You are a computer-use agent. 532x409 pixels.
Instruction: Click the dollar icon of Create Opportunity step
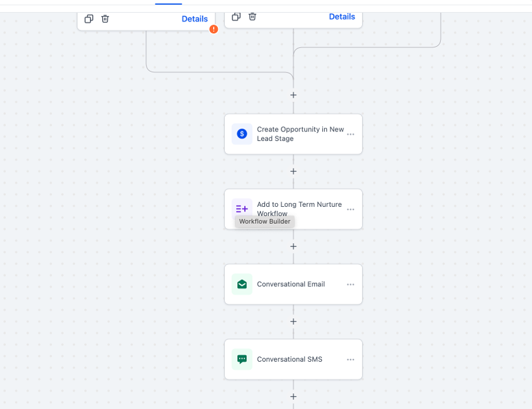[x=242, y=134]
